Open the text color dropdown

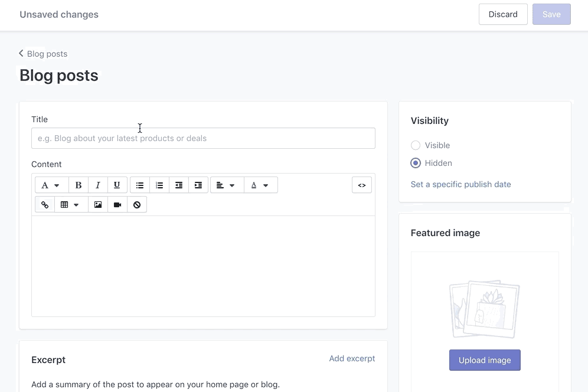pos(261,185)
